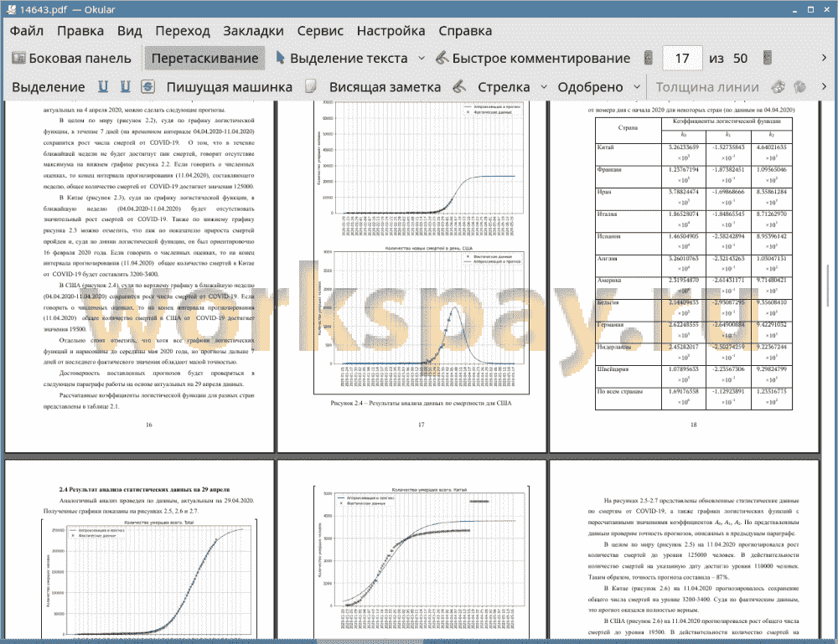Image resolution: width=838 pixels, height=644 pixels.
Task: Select the second underline annotation tool
Action: 125,86
